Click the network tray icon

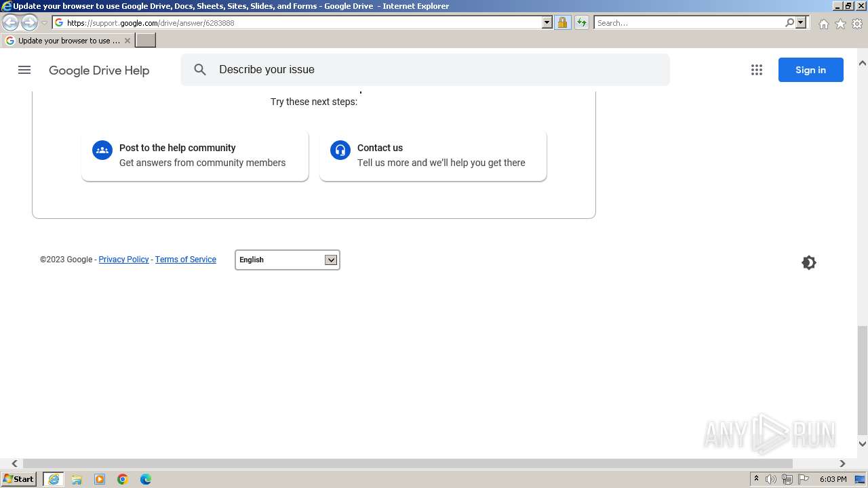[x=787, y=479]
